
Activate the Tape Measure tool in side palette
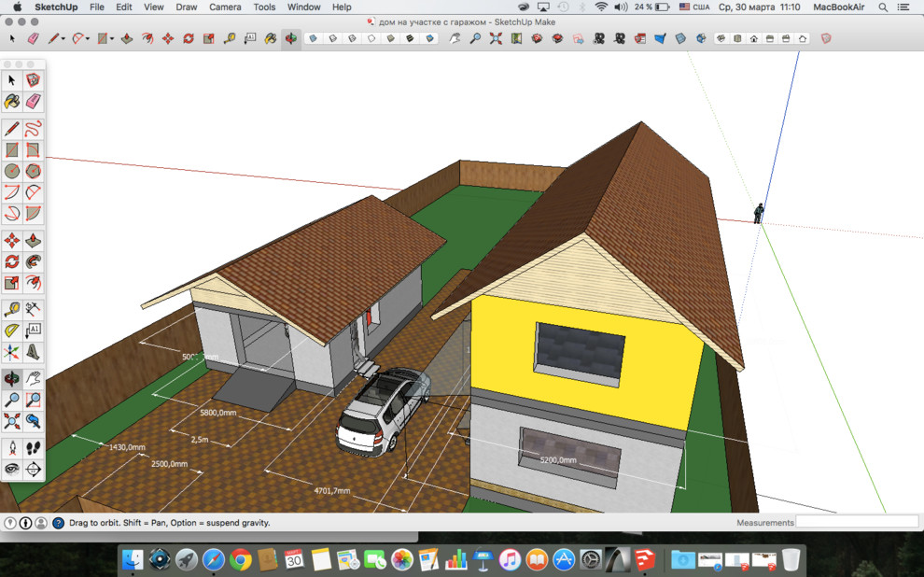coord(12,308)
